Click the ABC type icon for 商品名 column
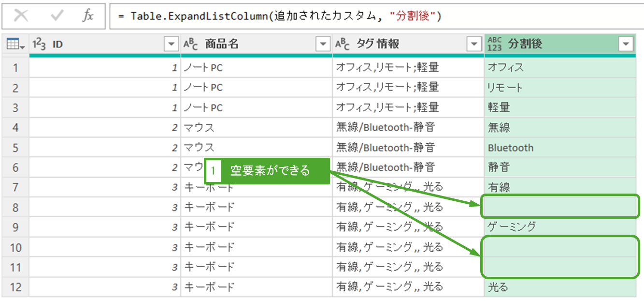Image resolution: width=644 pixels, height=301 pixels. click(191, 45)
